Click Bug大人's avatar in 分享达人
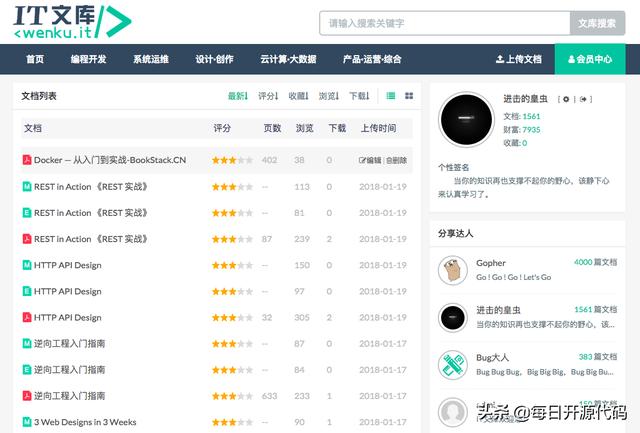Image resolution: width=640 pixels, height=433 pixels. click(453, 365)
